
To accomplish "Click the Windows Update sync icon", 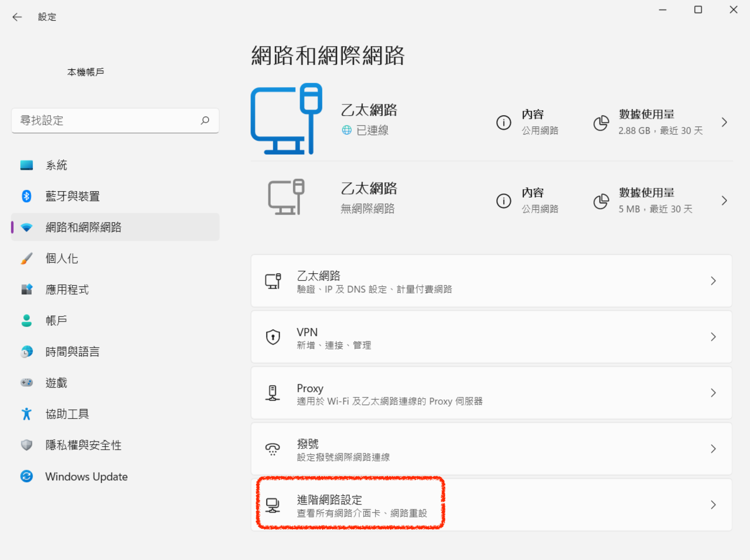I will tap(27, 476).
